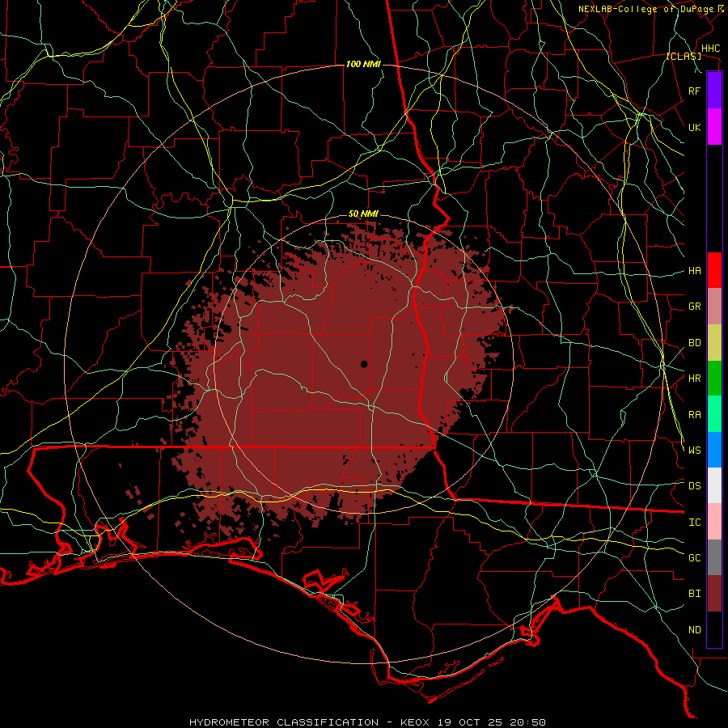Screen dimensions: 728x728
Task: Select the white DS legend swatch
Action: (x=714, y=485)
